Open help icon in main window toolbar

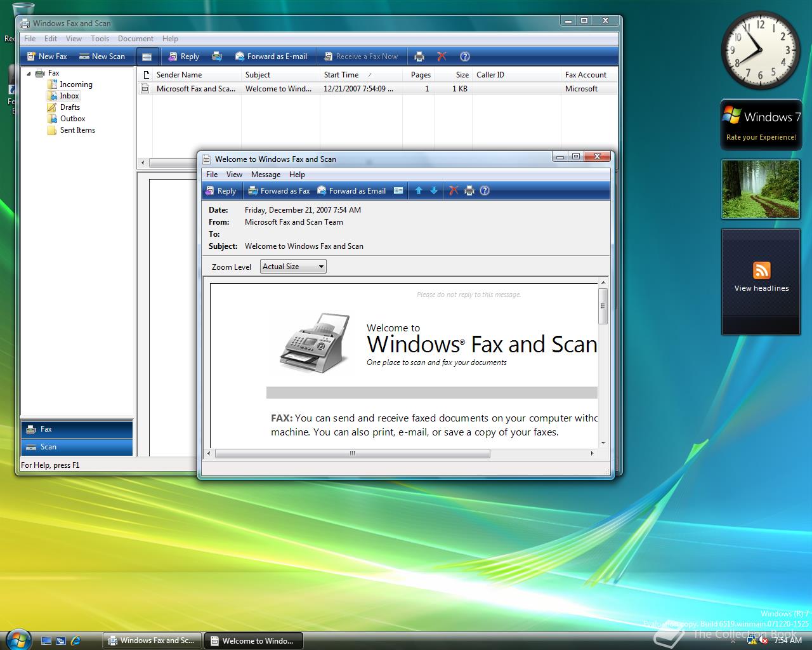point(465,56)
